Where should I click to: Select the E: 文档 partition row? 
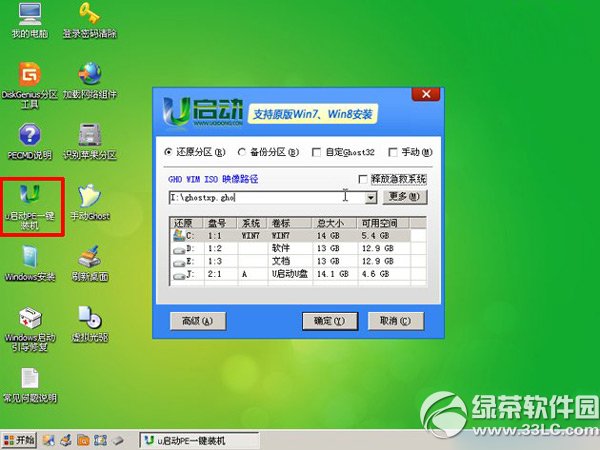(298, 261)
